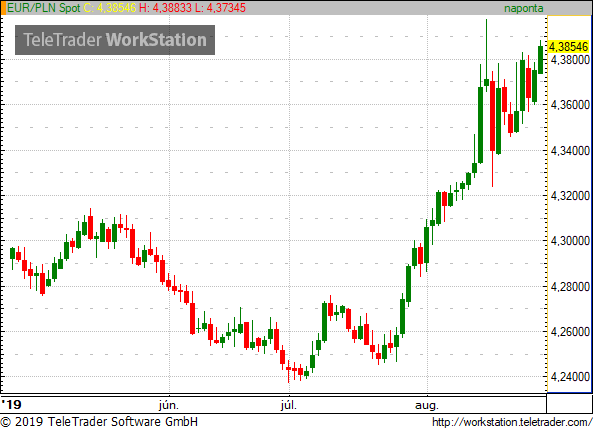Click the júl. label on time axis
This screenshot has height=431, width=593.
(289, 406)
